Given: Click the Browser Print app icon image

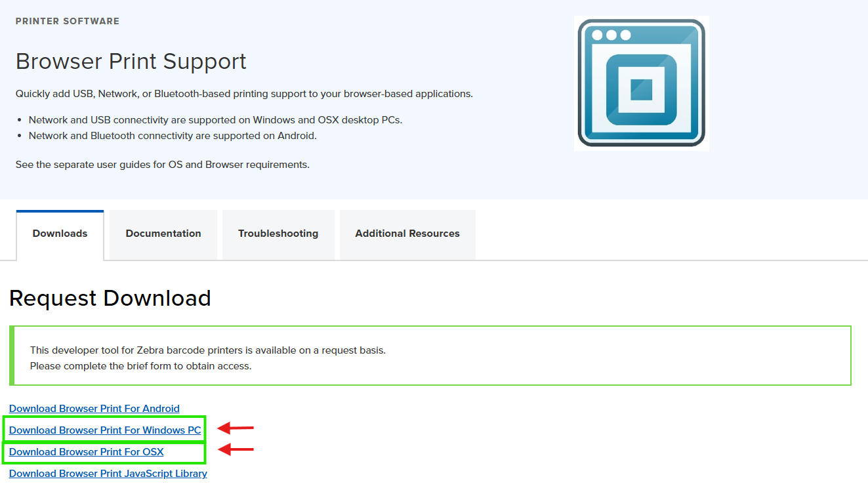Looking at the screenshot, I should pyautogui.click(x=641, y=83).
